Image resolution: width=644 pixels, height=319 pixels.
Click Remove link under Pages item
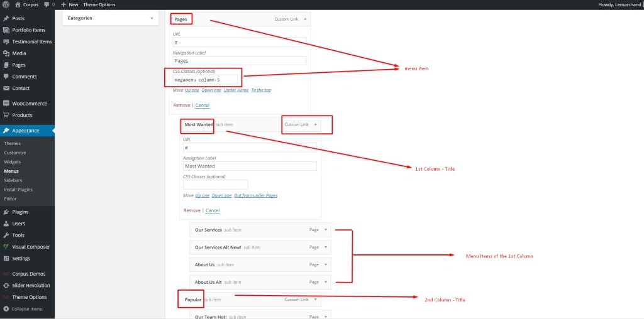coord(181,105)
